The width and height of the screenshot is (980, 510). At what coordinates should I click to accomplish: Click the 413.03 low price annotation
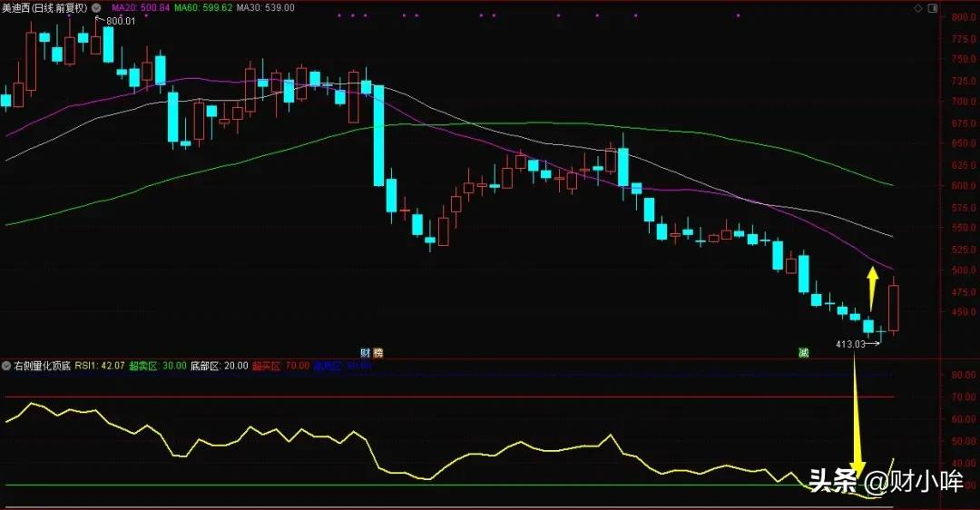(x=850, y=344)
